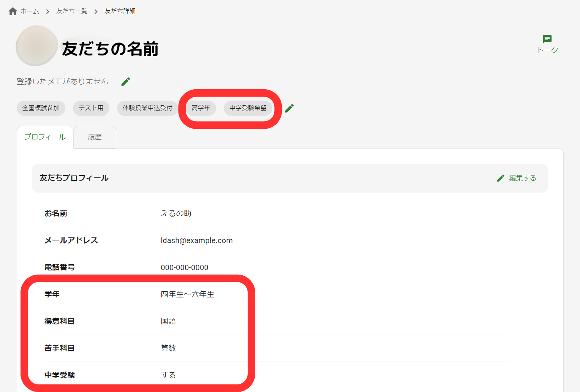Click the pencil icon beside 編集する
This screenshot has width=580, height=392.
tap(500, 177)
